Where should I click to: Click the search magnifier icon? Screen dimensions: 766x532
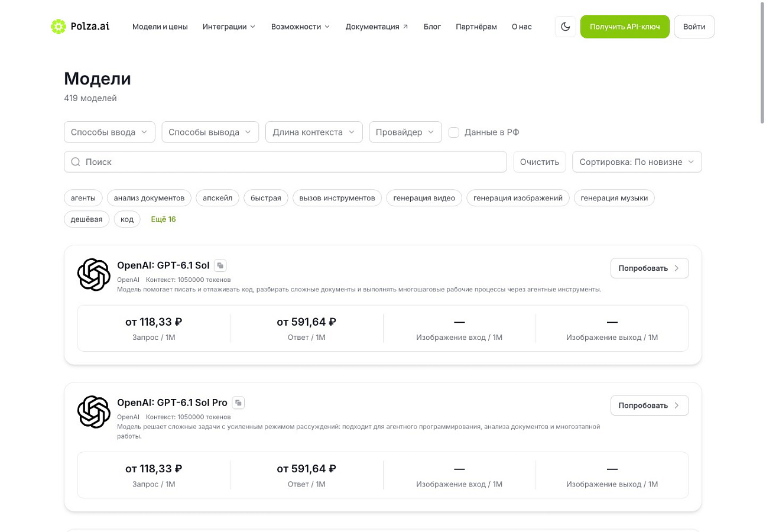[76, 162]
